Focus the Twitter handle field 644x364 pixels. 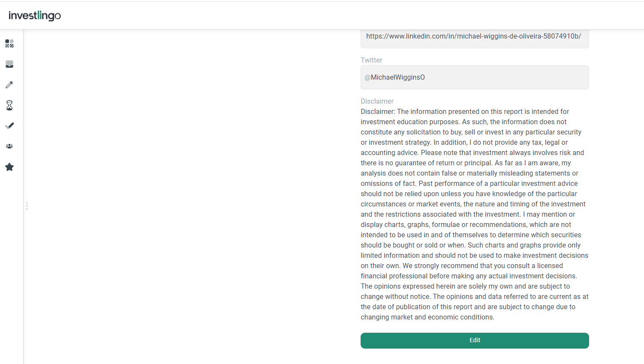point(475,78)
